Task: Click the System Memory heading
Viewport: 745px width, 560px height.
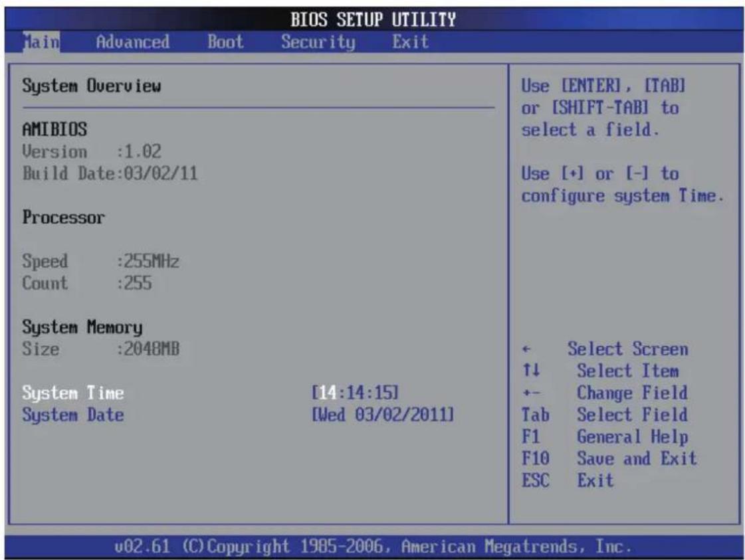Action: tap(82, 327)
